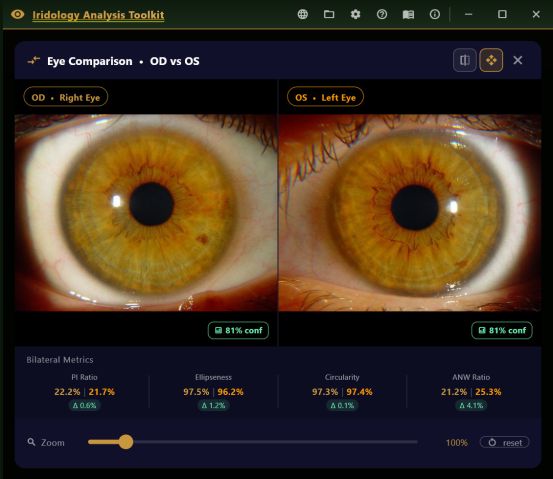Close the Eye Comparison panel

(518, 60)
